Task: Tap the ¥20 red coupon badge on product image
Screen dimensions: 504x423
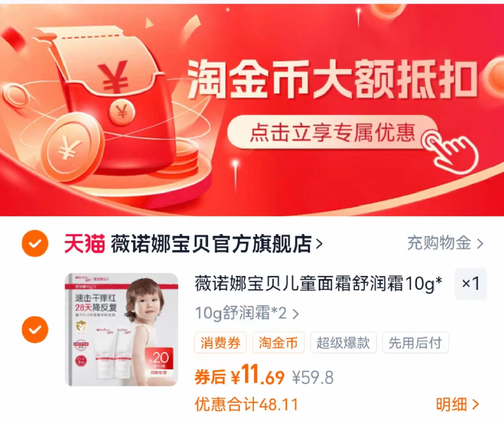Action: coord(159,362)
